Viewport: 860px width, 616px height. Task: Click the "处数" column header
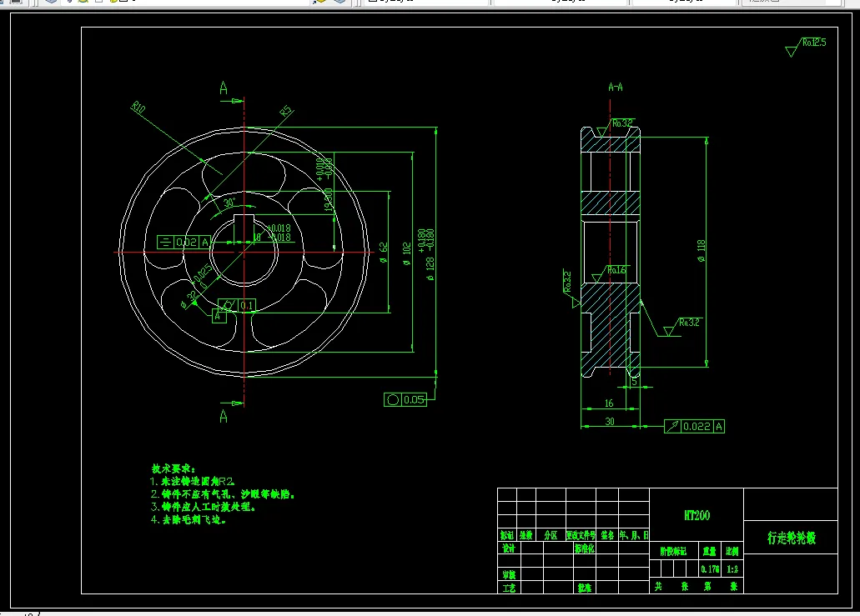coord(526,535)
